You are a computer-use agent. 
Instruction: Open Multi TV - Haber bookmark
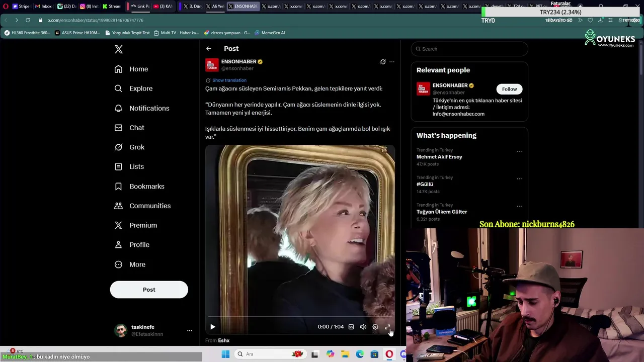pos(177,33)
